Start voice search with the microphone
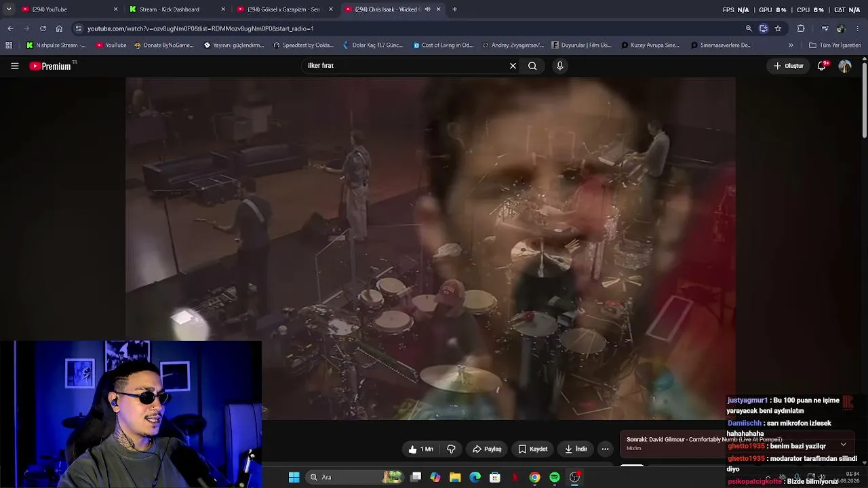The height and width of the screenshot is (488, 868). point(559,66)
